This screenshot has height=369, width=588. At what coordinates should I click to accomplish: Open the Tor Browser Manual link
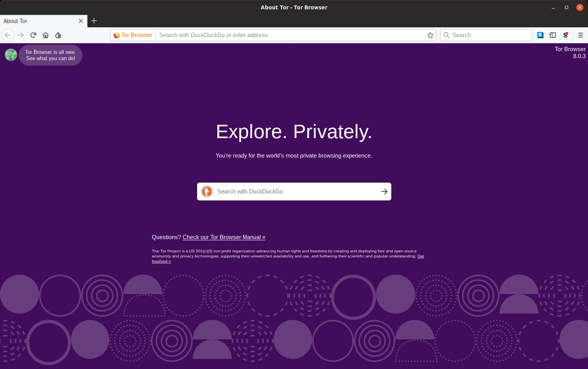point(224,237)
